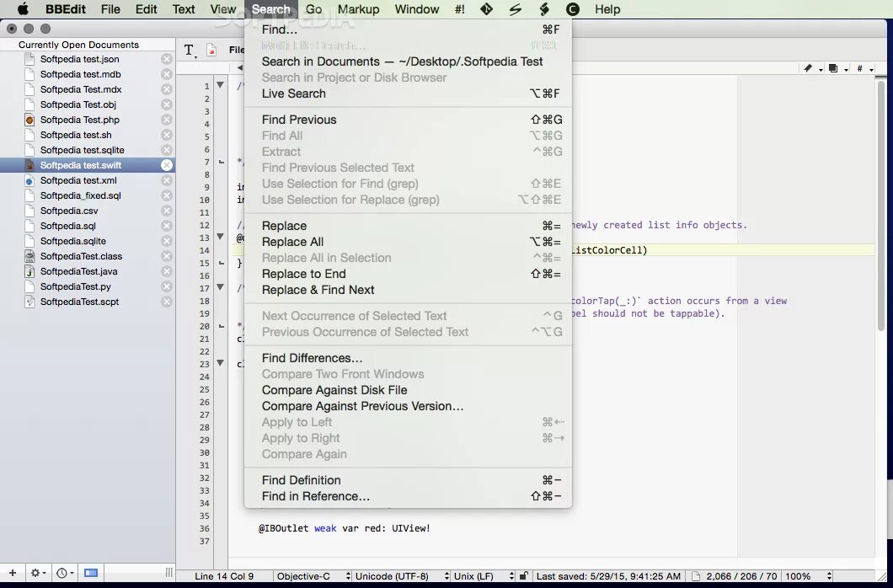Select Find Differences... entry
Screen dimensions: 893x588
(408, 358)
